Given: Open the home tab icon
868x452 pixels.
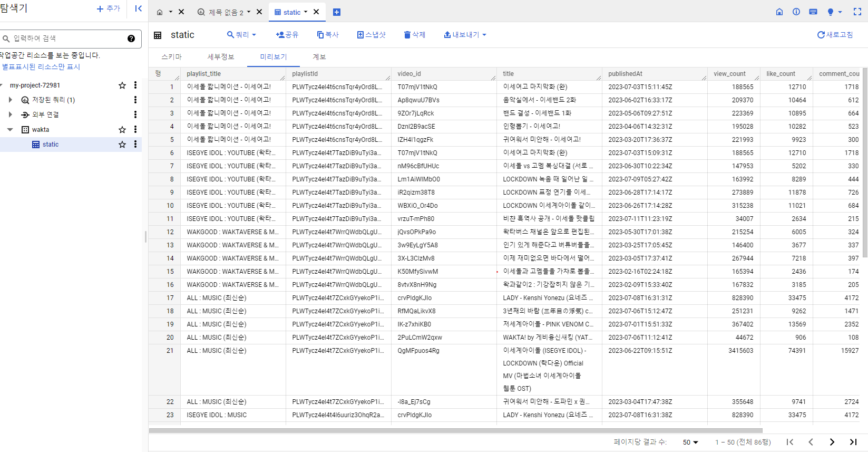Looking at the screenshot, I should pyautogui.click(x=160, y=12).
